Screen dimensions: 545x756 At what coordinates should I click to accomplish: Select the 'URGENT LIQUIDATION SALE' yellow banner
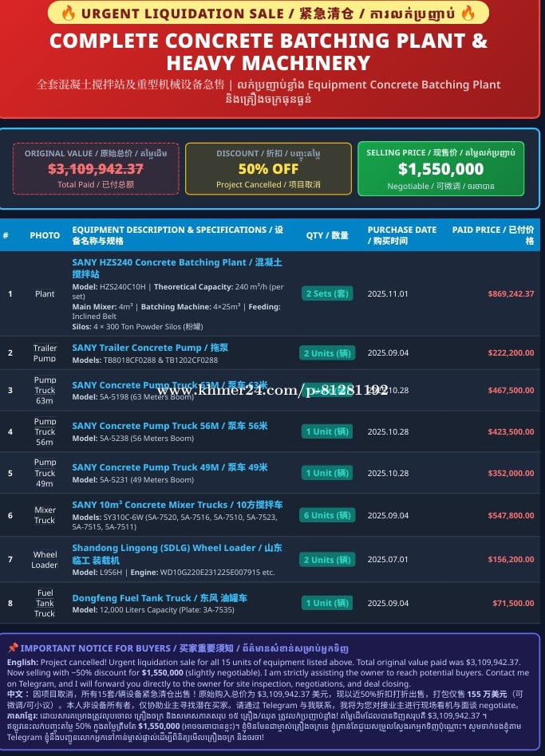[x=268, y=13]
